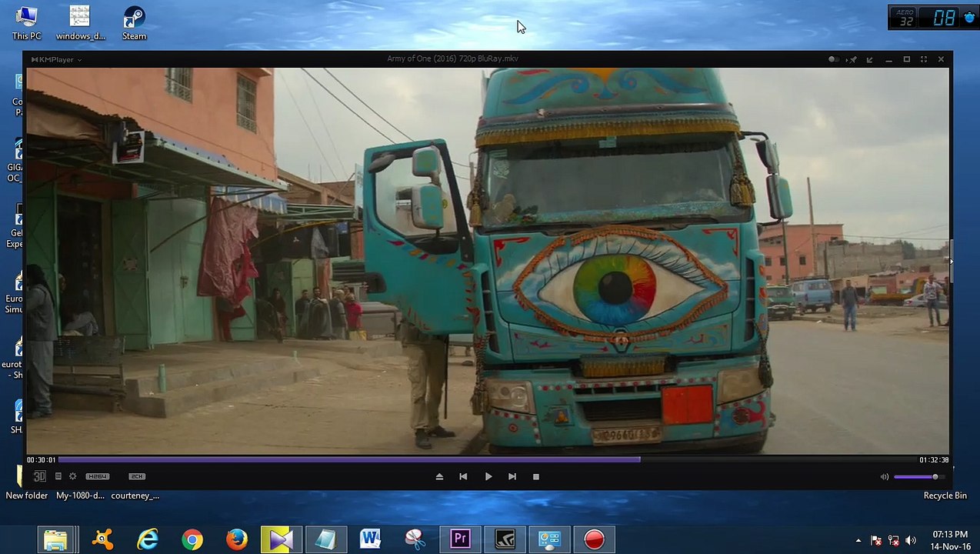This screenshot has height=554, width=980.
Task: Click the H264 codec badge
Action: coord(98,476)
